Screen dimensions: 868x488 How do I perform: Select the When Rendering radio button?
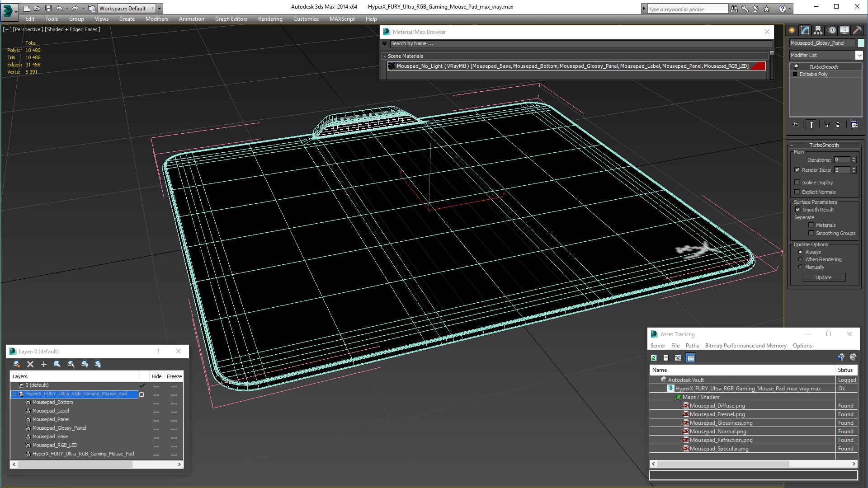point(801,259)
